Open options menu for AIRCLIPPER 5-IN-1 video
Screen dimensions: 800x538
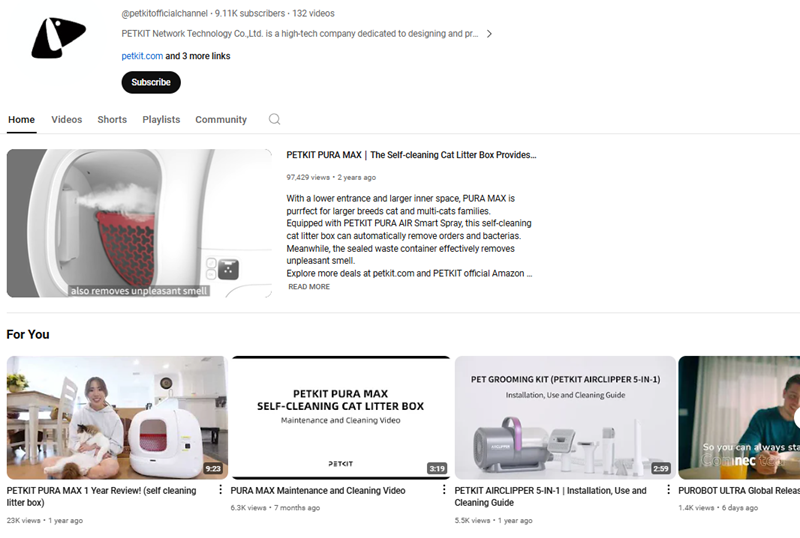tap(668, 490)
